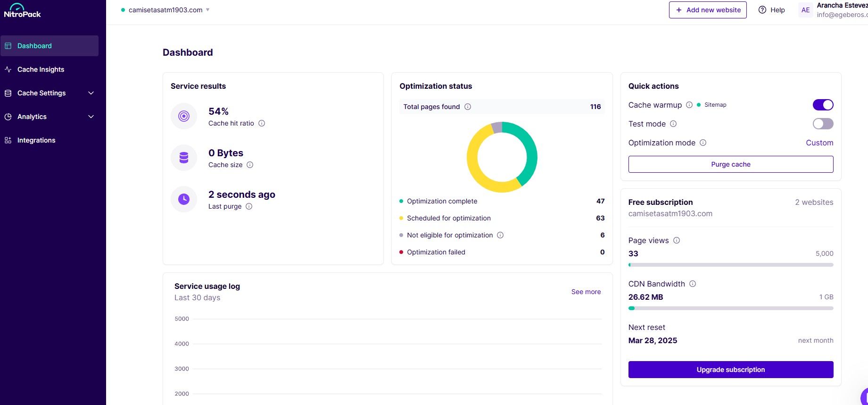
Task: Click the Analytics pie chart icon
Action: click(x=8, y=117)
